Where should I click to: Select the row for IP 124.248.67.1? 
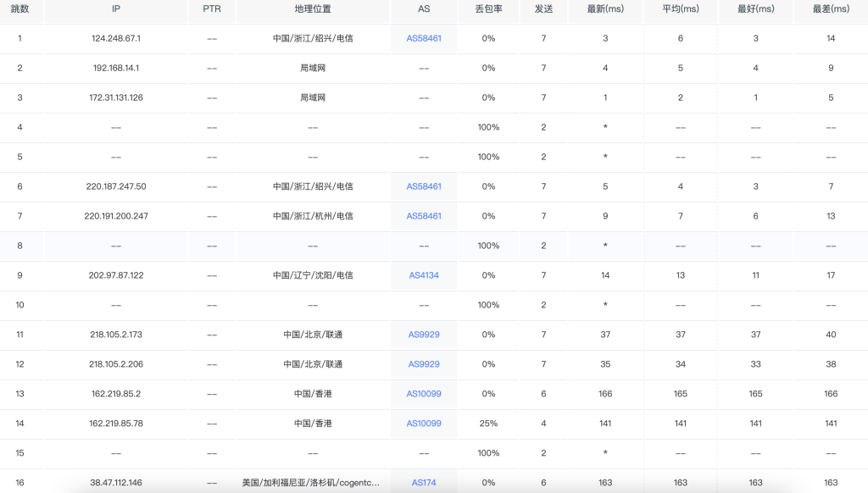coord(115,38)
